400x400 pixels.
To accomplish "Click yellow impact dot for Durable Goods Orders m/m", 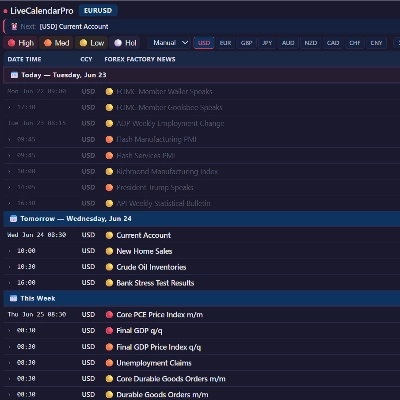I will [x=109, y=395].
